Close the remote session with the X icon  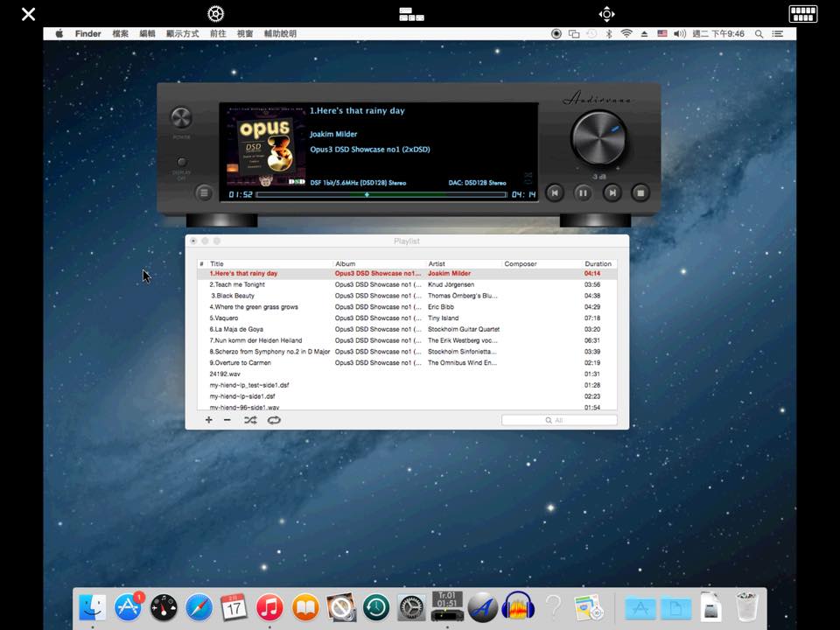click(x=28, y=14)
